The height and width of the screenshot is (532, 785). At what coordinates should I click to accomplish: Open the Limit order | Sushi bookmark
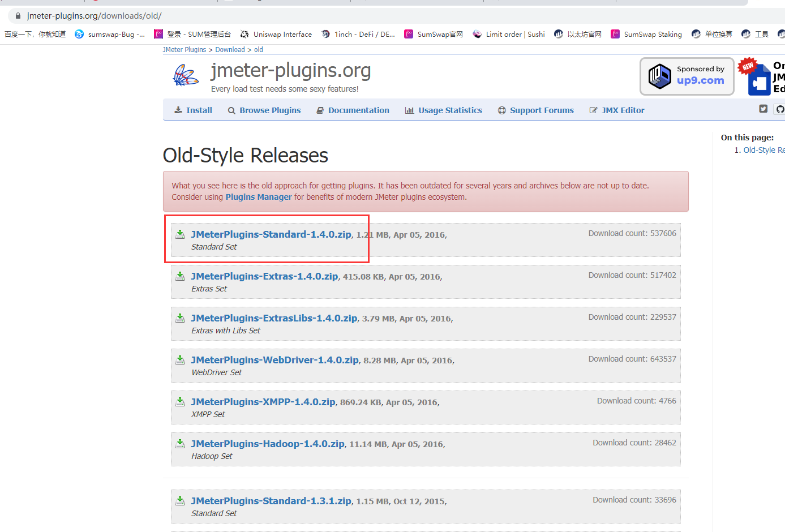click(509, 35)
